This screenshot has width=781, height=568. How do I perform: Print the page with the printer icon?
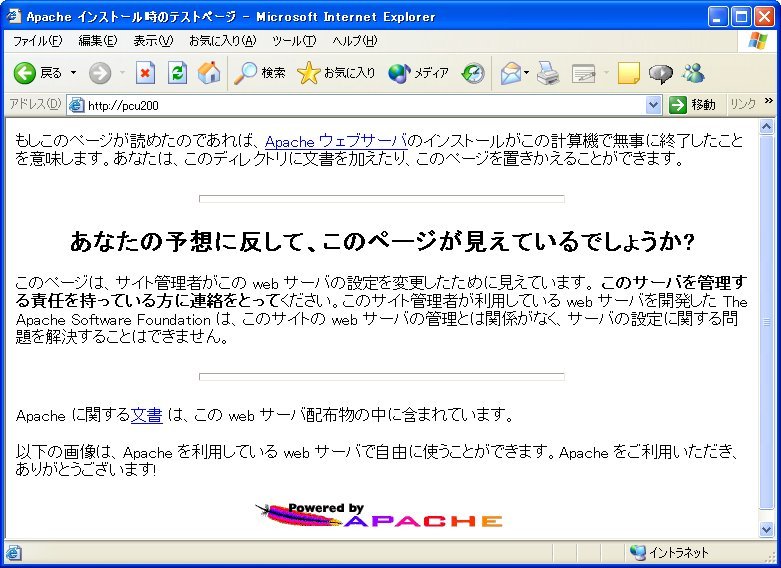coord(548,74)
